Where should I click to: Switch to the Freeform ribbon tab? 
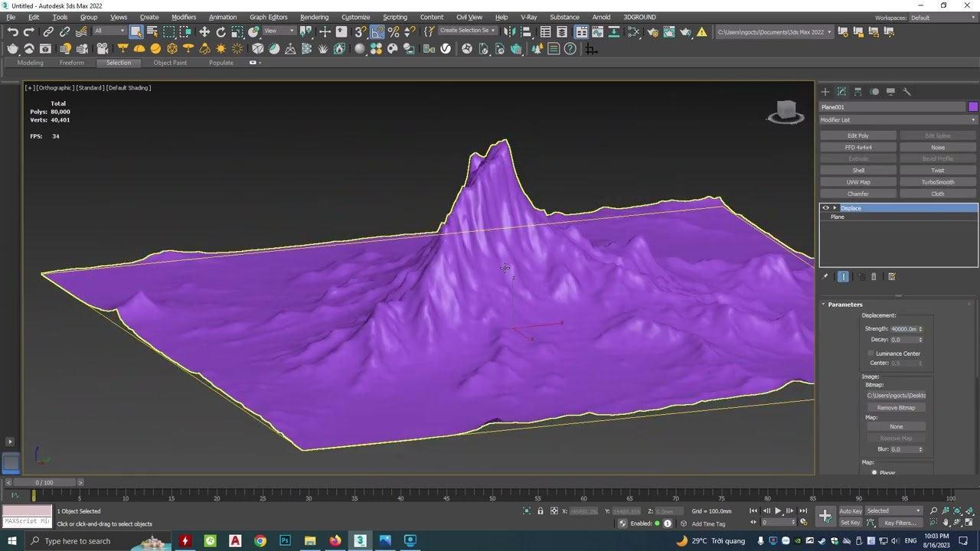tap(72, 63)
